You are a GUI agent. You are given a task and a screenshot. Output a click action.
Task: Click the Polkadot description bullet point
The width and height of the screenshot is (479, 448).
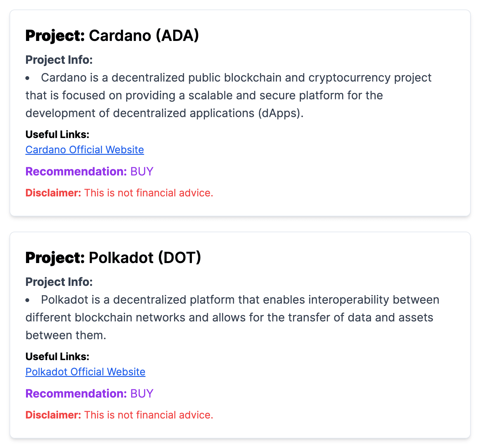point(28,300)
